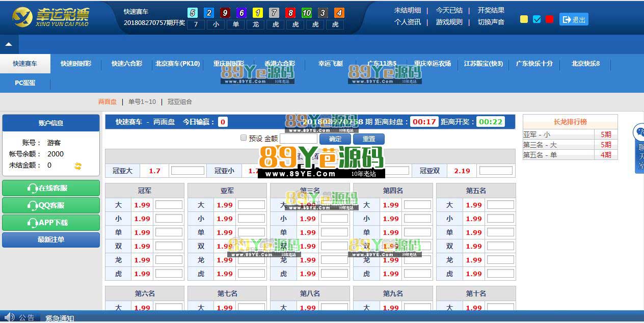This screenshot has width=644, height=323.
Task: Click the 切换声音 sound toggle link
Action: pyautogui.click(x=491, y=22)
